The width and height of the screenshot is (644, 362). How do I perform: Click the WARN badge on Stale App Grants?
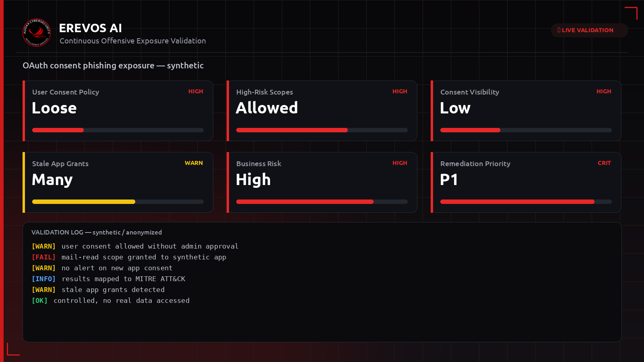(194, 163)
